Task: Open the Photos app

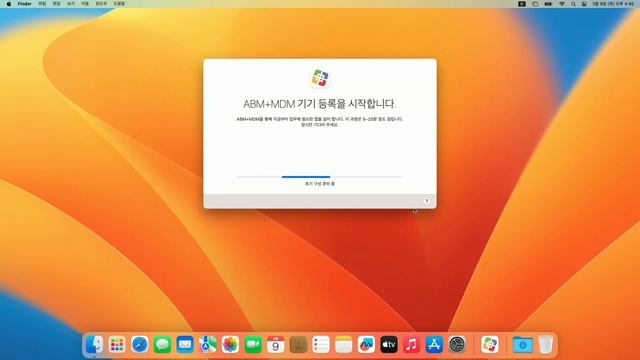Action: coord(230,345)
